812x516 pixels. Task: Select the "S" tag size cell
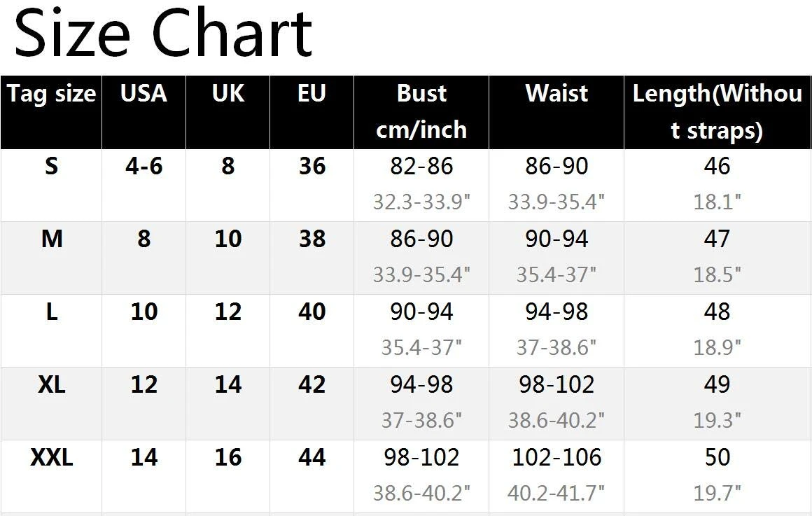(x=51, y=167)
